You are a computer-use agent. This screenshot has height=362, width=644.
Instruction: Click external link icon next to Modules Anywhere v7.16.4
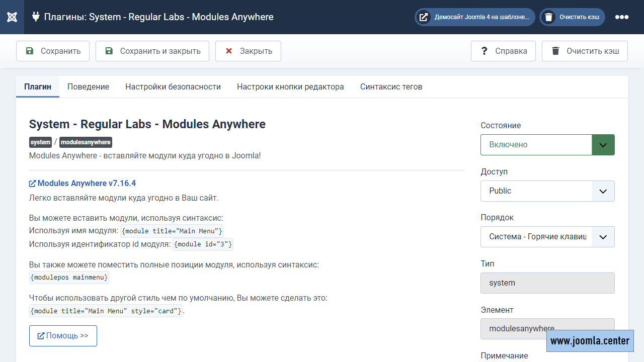pyautogui.click(x=32, y=183)
